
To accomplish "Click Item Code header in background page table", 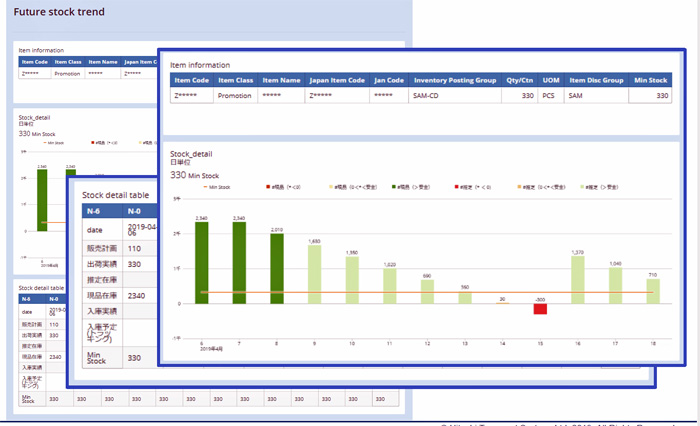I will click(x=35, y=62).
